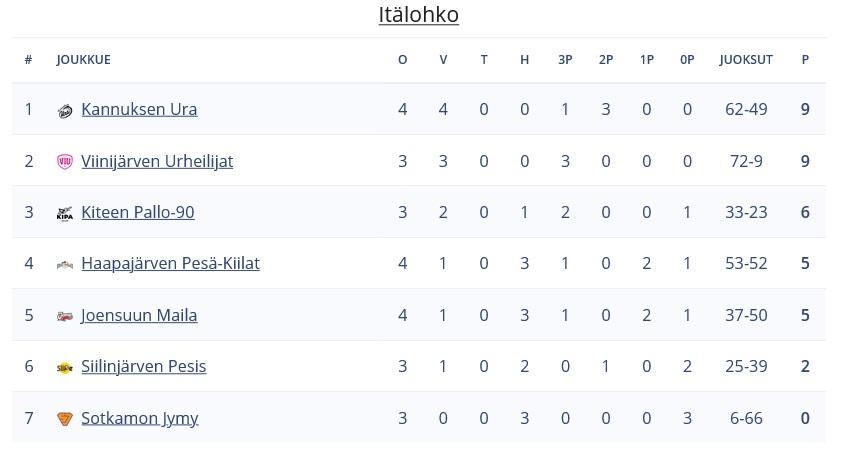Click the P points column header
Viewport: 842px width, 452px height.
point(805,60)
